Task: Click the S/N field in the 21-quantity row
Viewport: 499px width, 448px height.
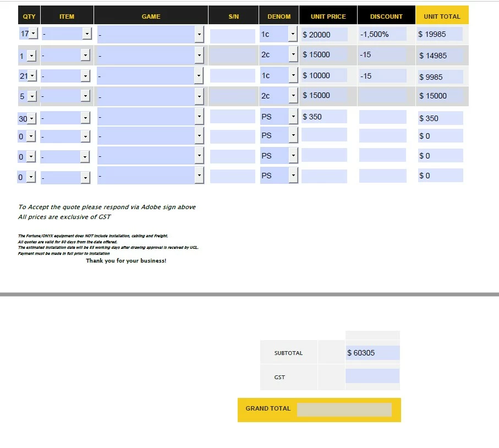Action: (233, 76)
